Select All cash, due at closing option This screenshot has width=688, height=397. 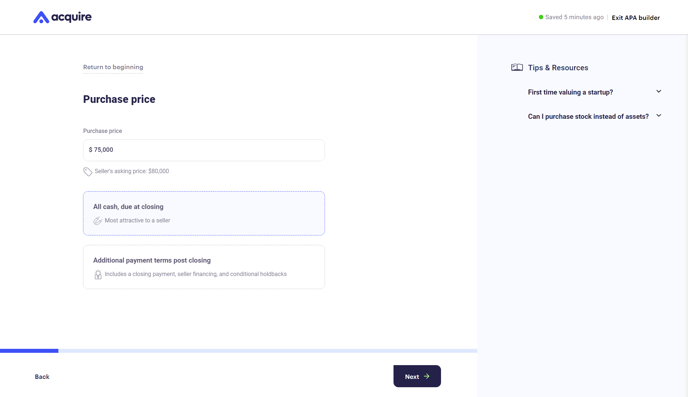coord(204,213)
